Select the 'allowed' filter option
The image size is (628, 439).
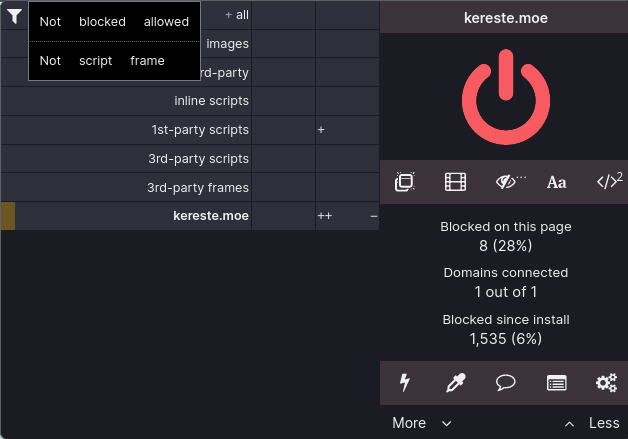point(166,22)
